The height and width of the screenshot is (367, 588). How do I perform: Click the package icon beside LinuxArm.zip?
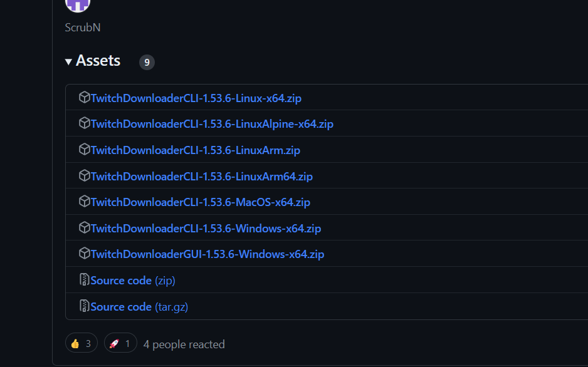tap(84, 150)
